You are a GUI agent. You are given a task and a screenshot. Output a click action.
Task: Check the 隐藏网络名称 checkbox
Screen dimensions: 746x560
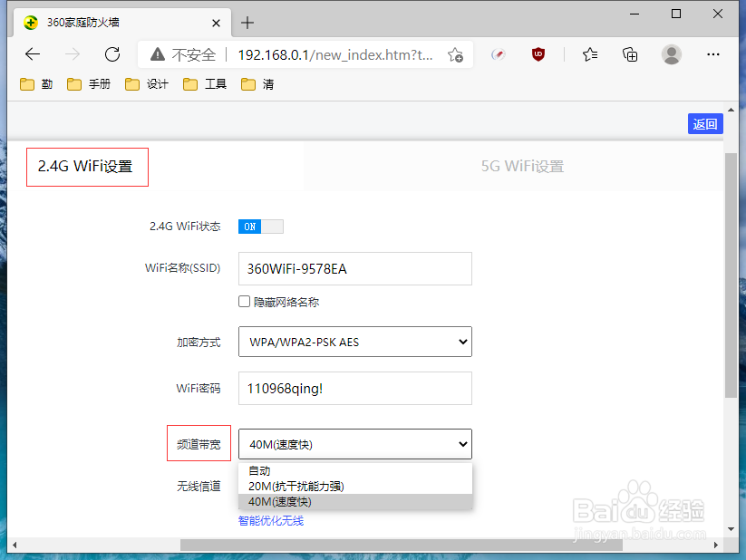point(244,301)
